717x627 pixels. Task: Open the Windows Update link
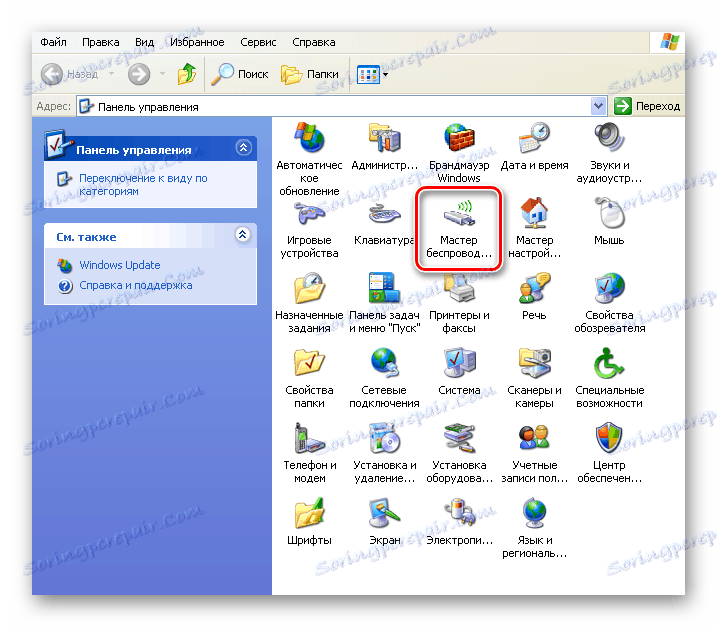point(120,265)
